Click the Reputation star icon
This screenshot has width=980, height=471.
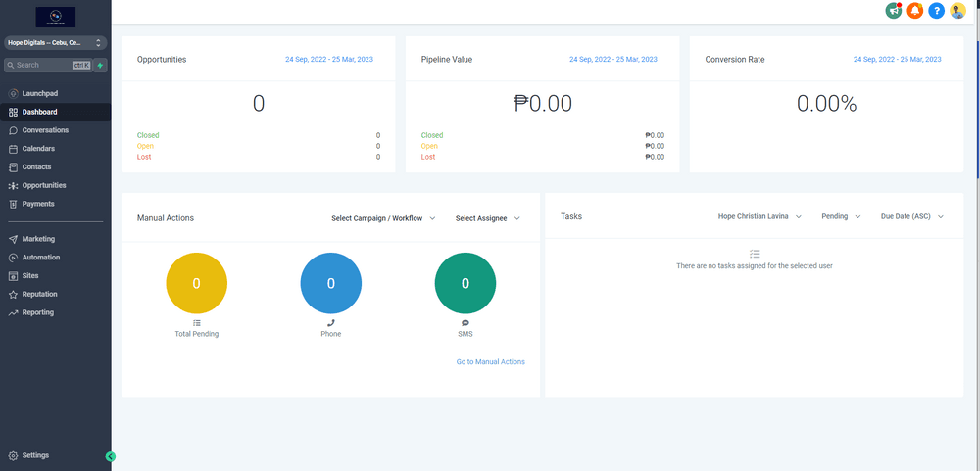(13, 294)
